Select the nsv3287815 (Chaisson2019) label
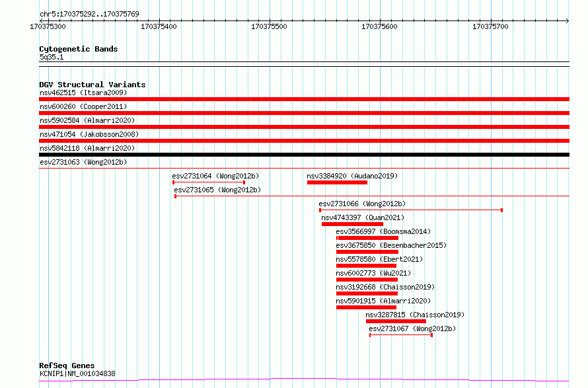Screen dimensions: 588x388 [x=415, y=315]
